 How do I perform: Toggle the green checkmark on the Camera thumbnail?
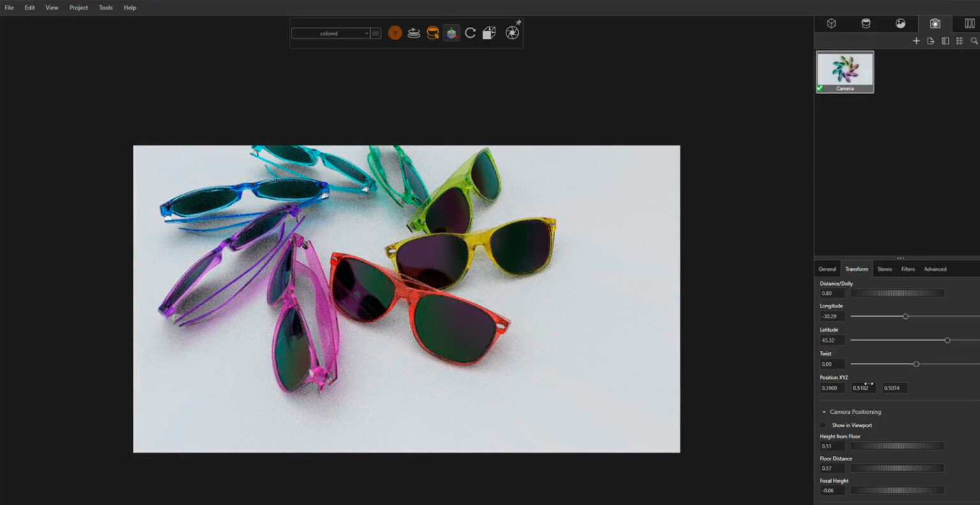tap(819, 89)
